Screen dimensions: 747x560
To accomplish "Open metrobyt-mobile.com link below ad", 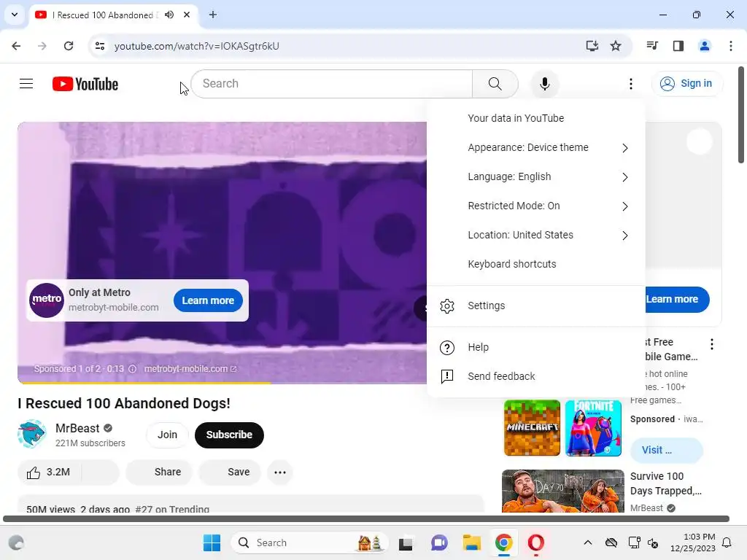I will (190, 368).
